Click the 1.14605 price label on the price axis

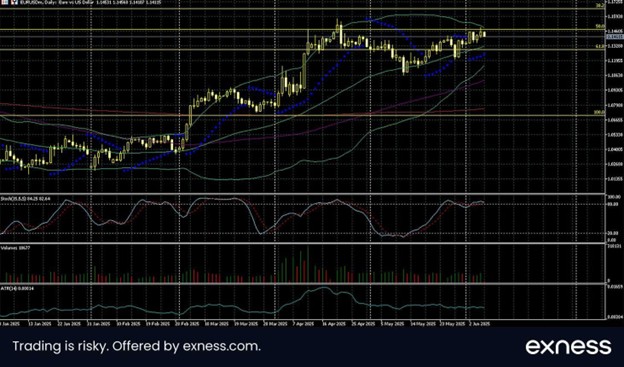coord(615,31)
